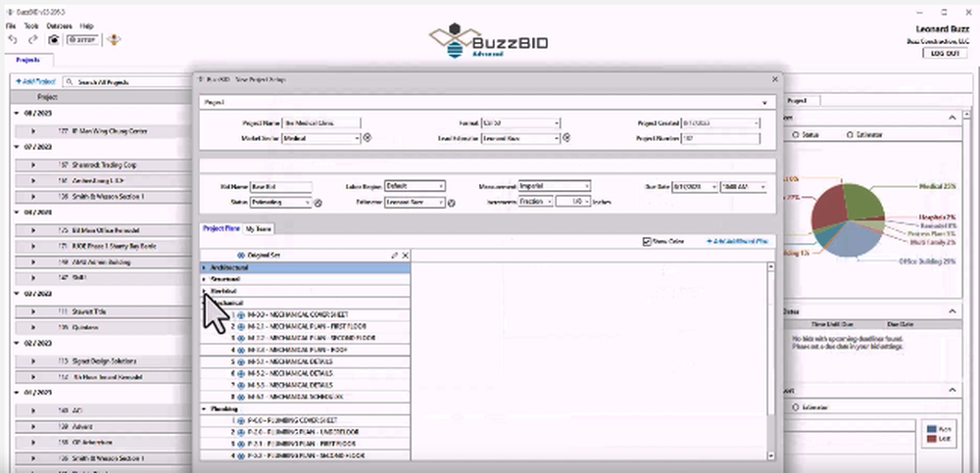Click the Project Number input field

coord(720,138)
